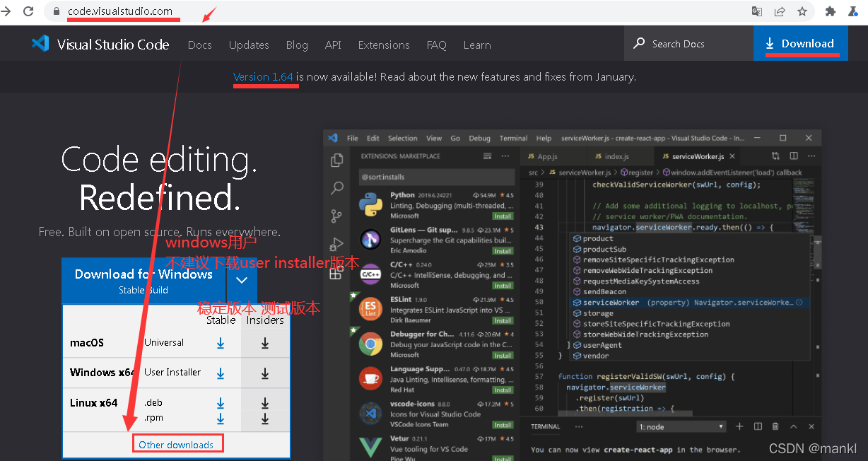Download macOS Stable build arrow
Screen dimensions: 868x461
point(221,343)
